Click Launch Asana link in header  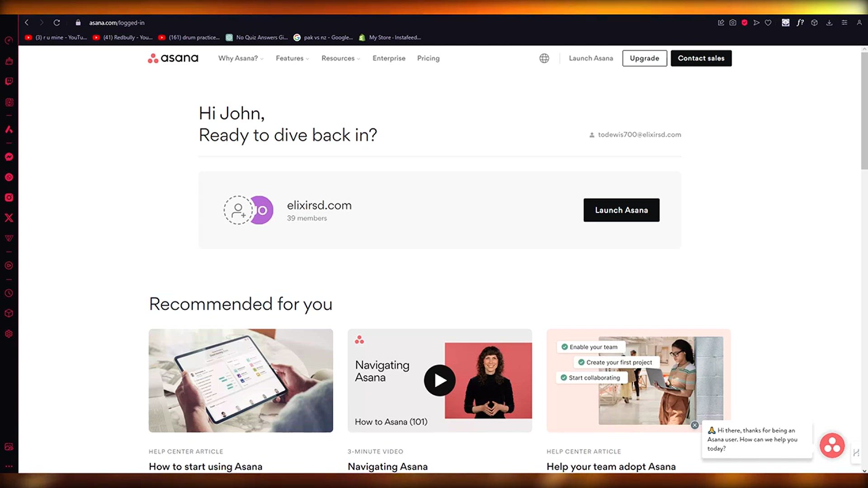tap(591, 58)
